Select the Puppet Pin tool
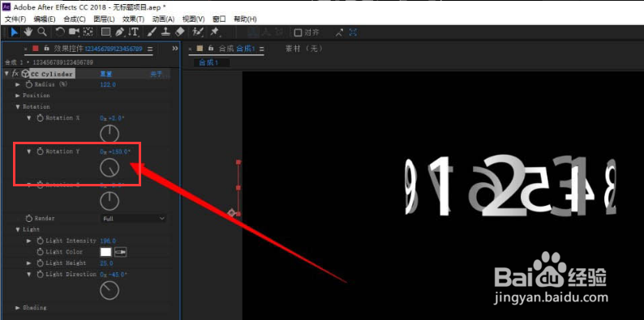Screen dimensions: 644x320 coord(214,32)
